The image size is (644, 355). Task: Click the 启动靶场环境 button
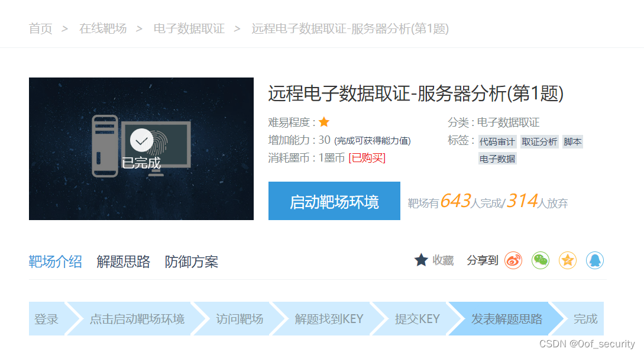coord(334,201)
